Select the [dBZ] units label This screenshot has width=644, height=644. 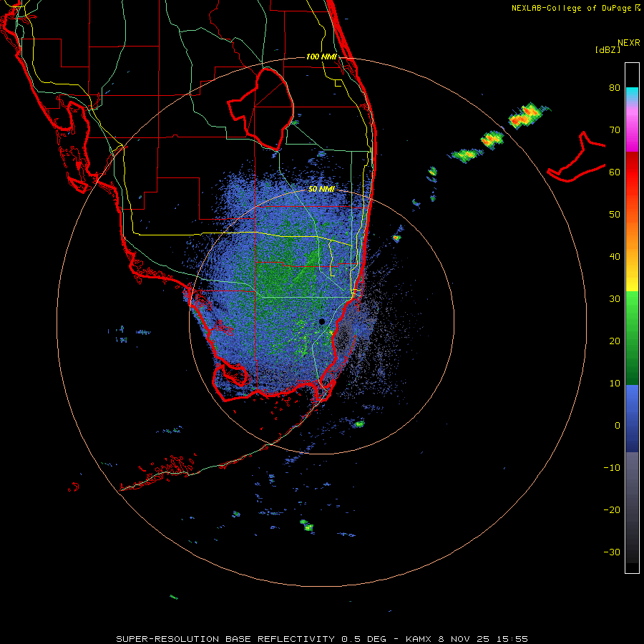[x=608, y=49]
